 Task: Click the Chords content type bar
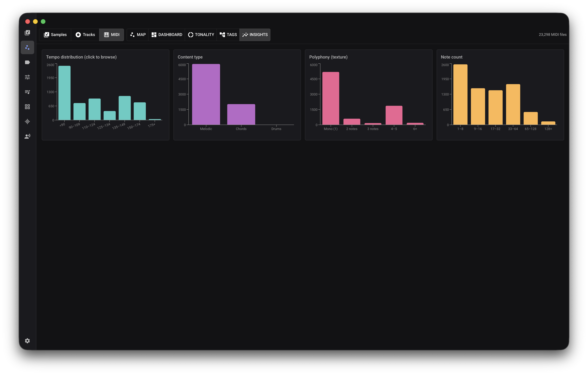241,114
